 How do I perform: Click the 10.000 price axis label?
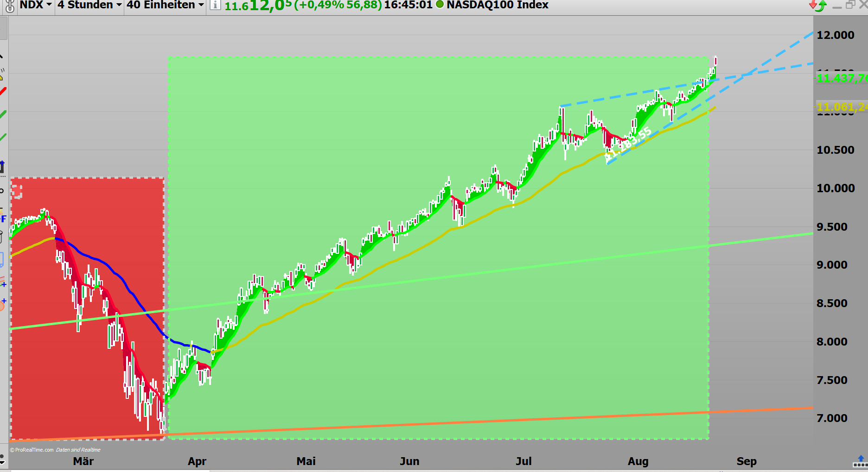(836, 189)
